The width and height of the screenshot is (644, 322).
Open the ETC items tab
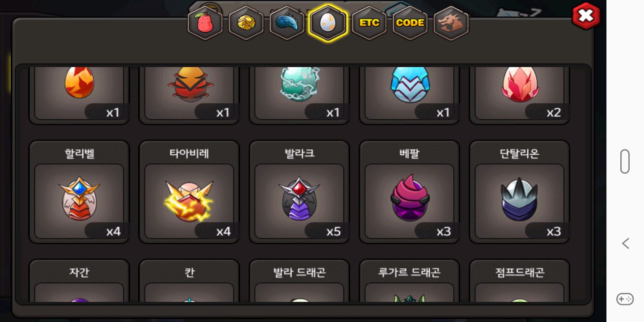click(369, 23)
